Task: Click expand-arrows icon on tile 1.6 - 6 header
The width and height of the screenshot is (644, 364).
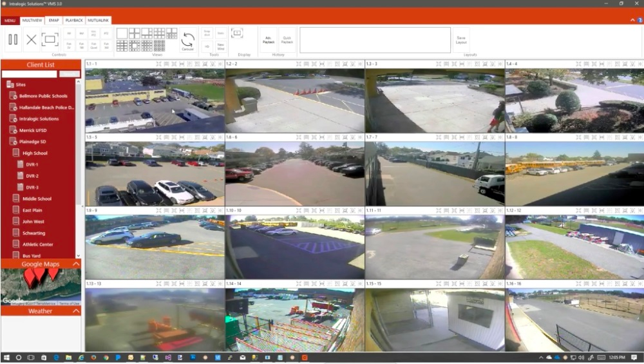Action: [x=299, y=137]
